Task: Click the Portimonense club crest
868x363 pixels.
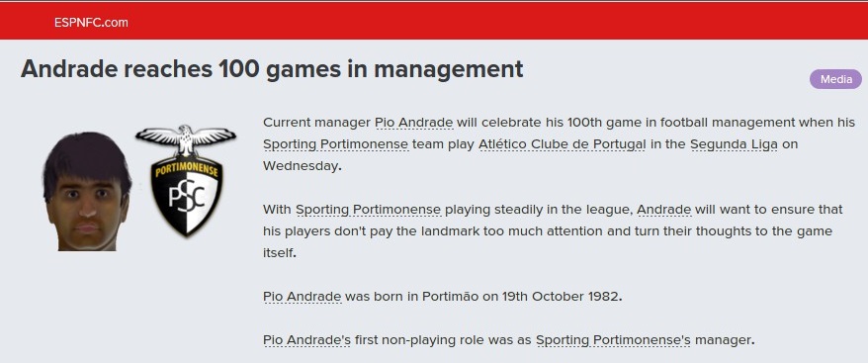Action: pos(186,181)
